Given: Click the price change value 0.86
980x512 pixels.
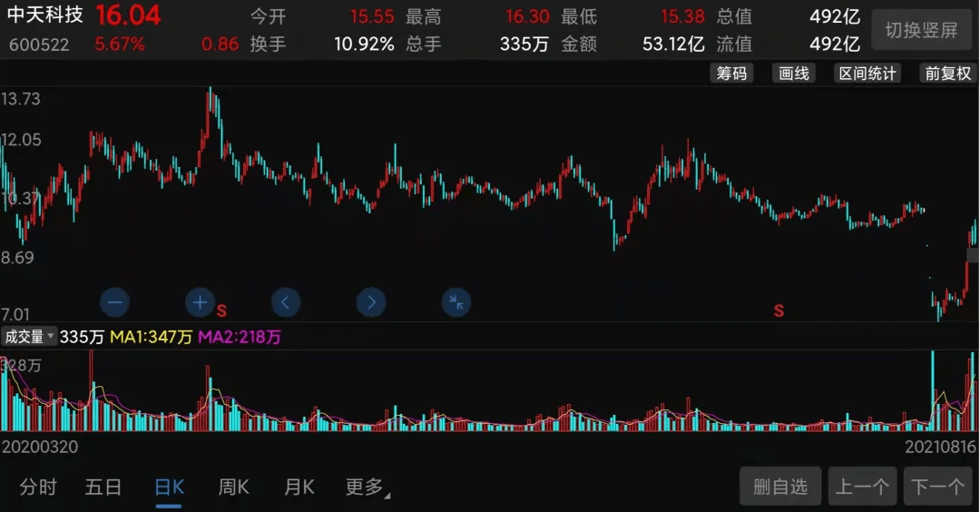Looking at the screenshot, I should pos(220,44).
